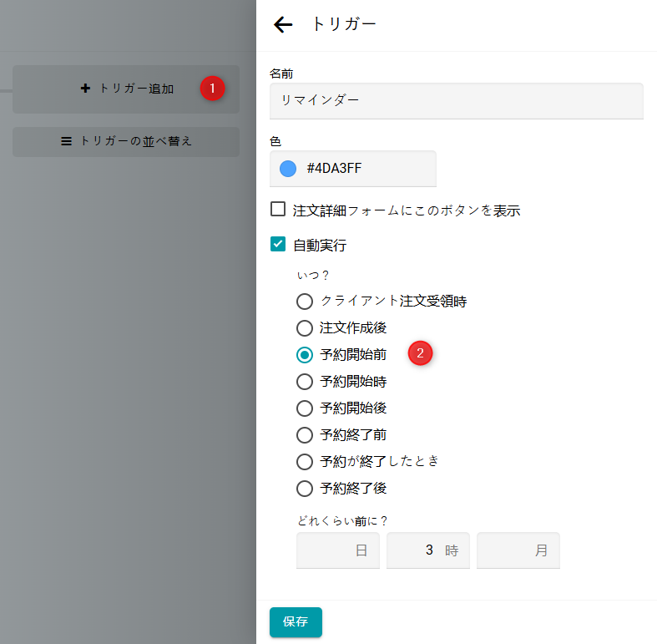Select 注文作成後 radio option
The image size is (657, 644).
coord(305,328)
